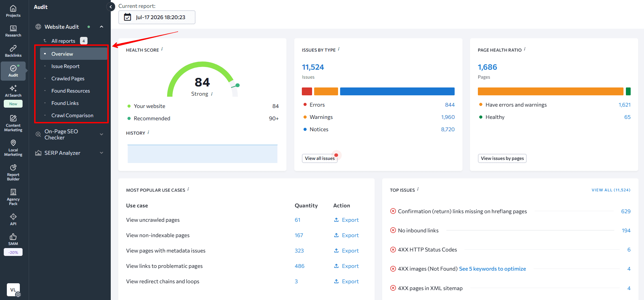Export non-indexable pages

[346, 235]
